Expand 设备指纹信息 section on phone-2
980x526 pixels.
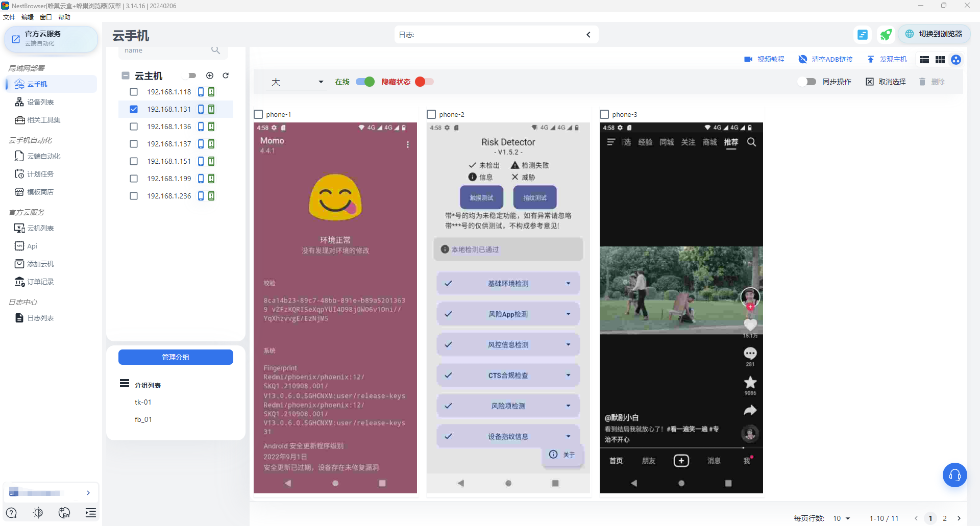pos(569,436)
